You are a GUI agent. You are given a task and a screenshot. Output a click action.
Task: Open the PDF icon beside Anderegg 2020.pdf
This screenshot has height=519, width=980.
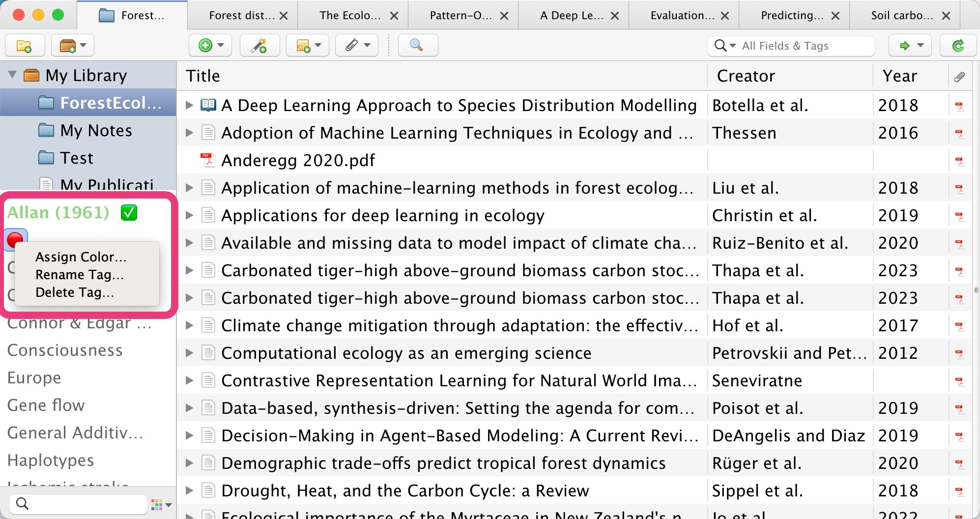[208, 160]
